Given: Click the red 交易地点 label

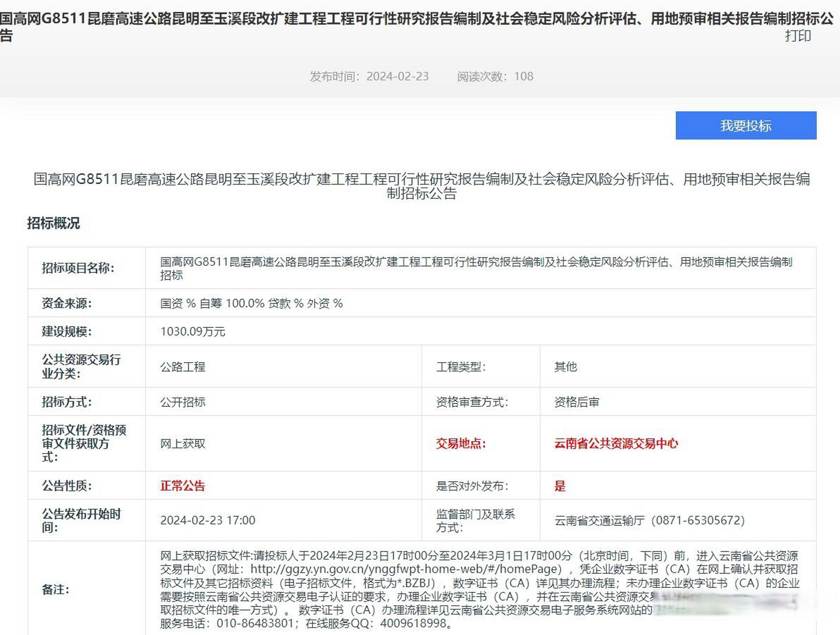Looking at the screenshot, I should pos(461,444).
